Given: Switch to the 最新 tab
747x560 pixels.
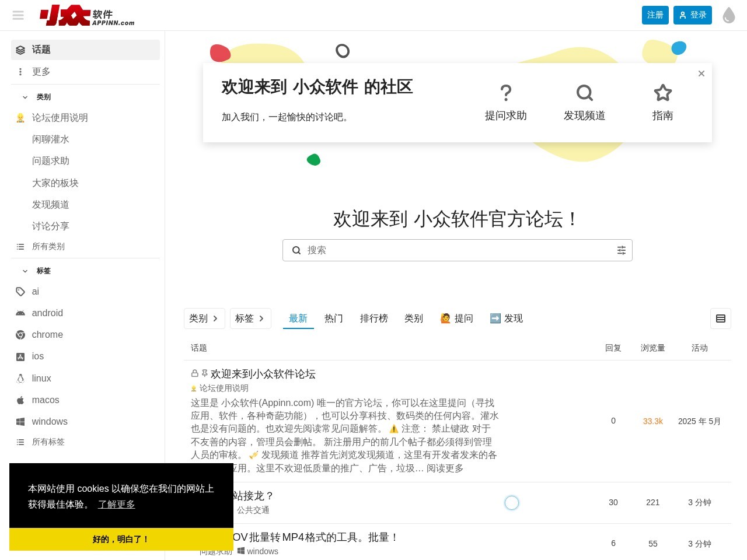Looking at the screenshot, I should (298, 318).
